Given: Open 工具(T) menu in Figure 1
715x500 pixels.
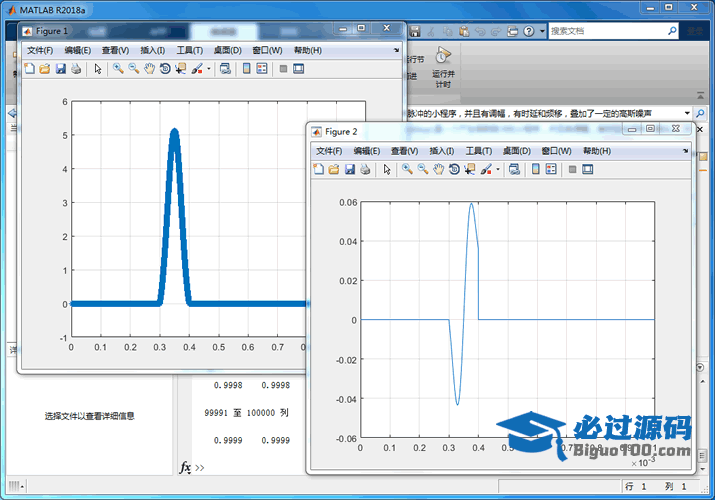Looking at the screenshot, I should click(x=190, y=51).
